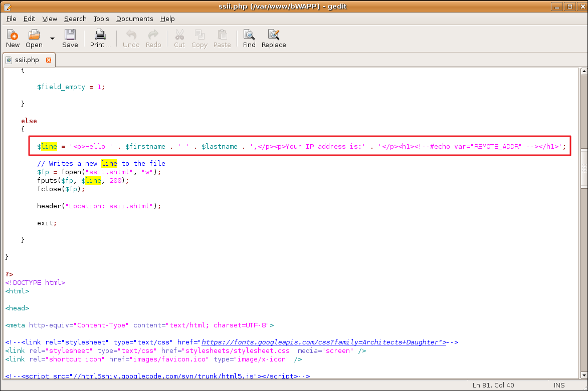Viewport: 588px width, 391px height.
Task: Follow the fonts.googleapis.com URL in code
Action: click(x=324, y=342)
